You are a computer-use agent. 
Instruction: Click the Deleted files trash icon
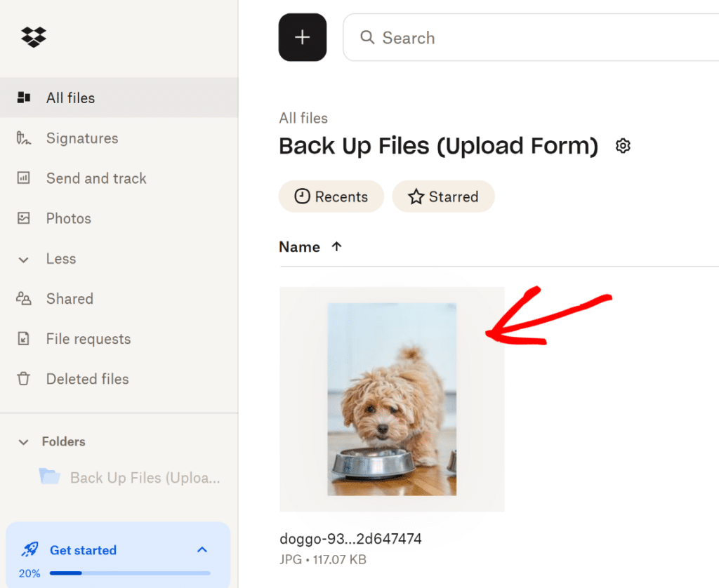24,379
